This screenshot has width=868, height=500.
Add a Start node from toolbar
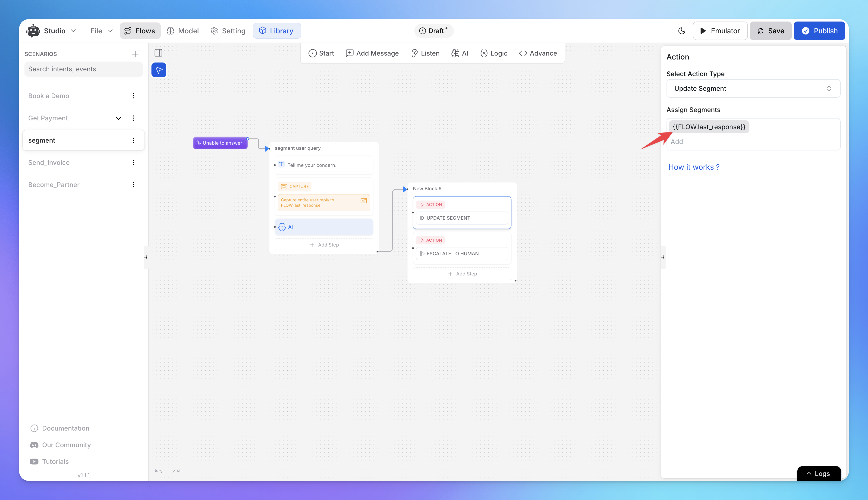pos(321,53)
